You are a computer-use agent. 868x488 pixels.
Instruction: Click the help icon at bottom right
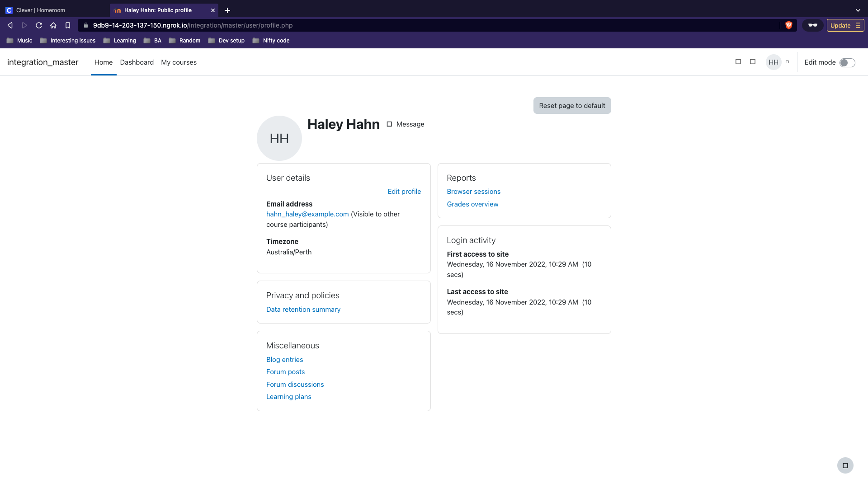point(845,465)
